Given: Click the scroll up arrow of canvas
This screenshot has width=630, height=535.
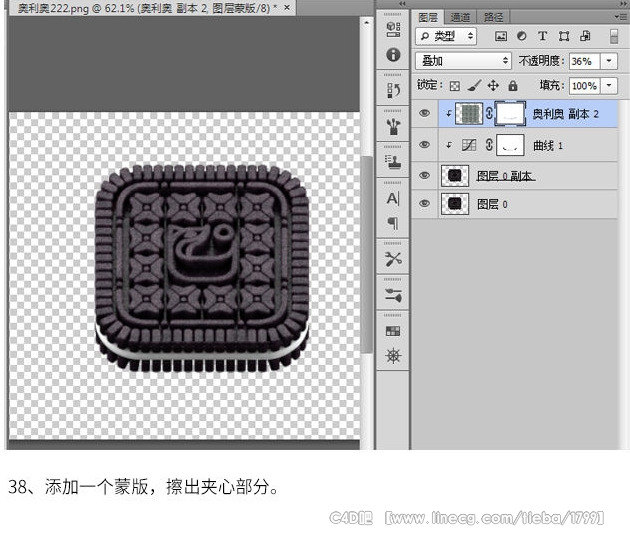Looking at the screenshot, I should point(366,23).
